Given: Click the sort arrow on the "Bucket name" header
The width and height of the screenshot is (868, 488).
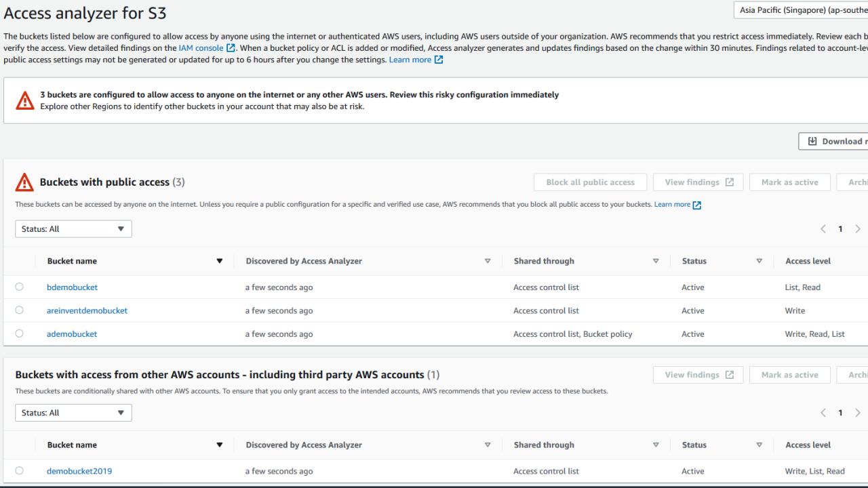Looking at the screenshot, I should (x=219, y=261).
